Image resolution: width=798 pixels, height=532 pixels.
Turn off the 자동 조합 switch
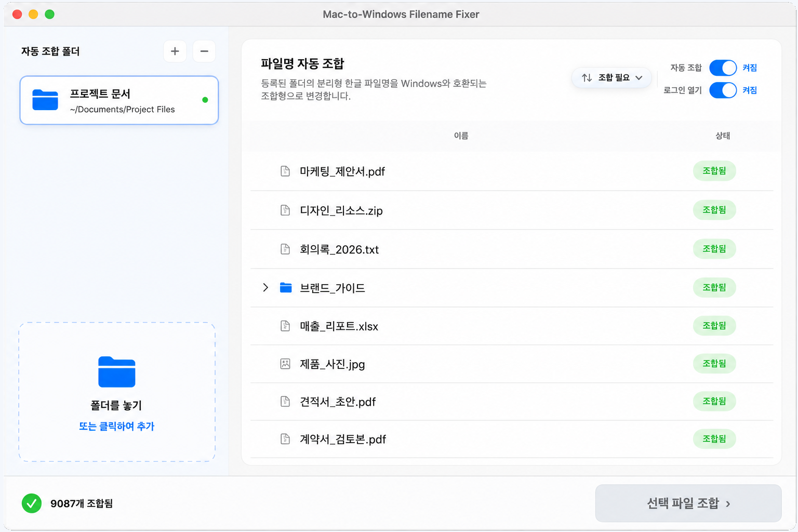click(723, 68)
